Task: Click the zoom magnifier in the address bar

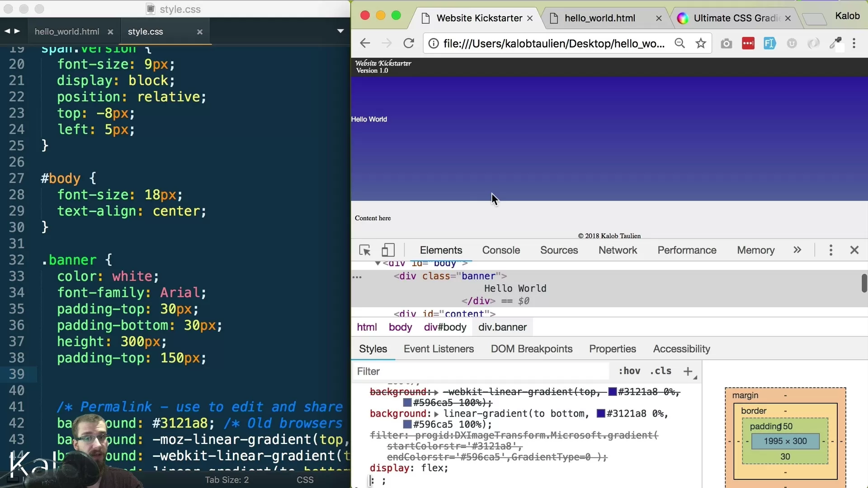Action: 679,43
